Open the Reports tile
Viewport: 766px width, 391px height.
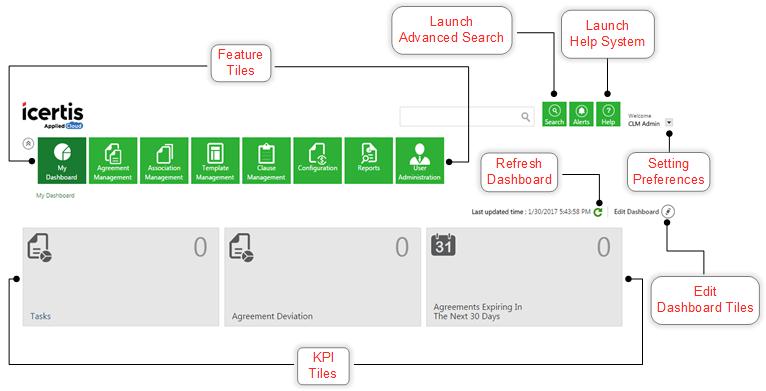[369, 160]
